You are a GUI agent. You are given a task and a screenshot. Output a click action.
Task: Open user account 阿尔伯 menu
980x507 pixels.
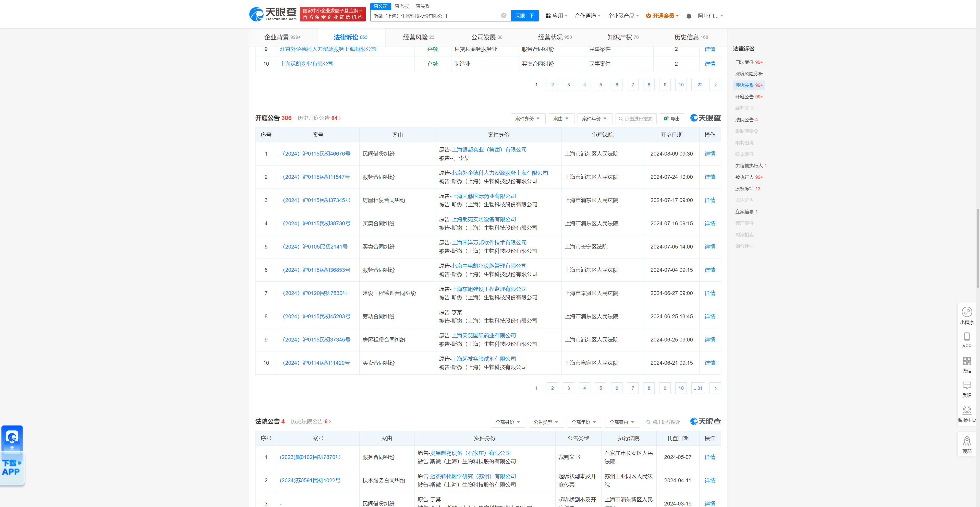(x=710, y=16)
